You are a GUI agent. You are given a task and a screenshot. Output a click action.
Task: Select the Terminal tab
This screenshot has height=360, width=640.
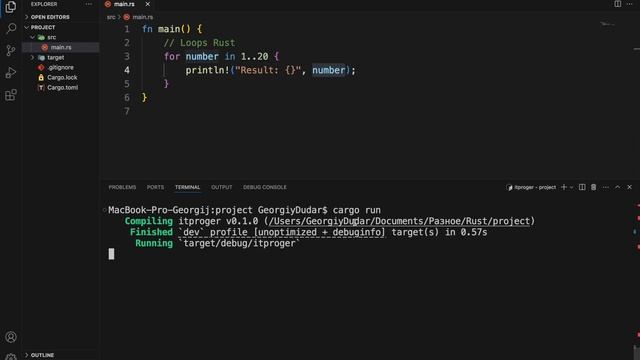coord(187,187)
